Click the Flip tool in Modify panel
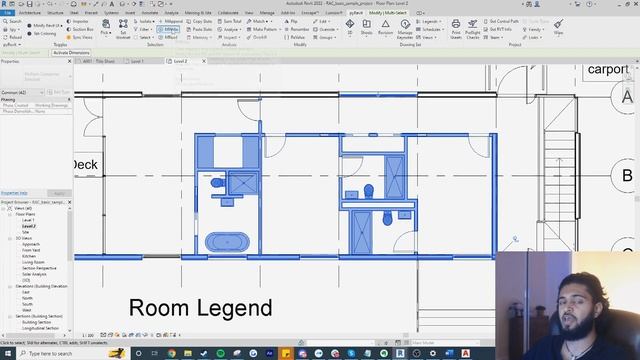 291,21
